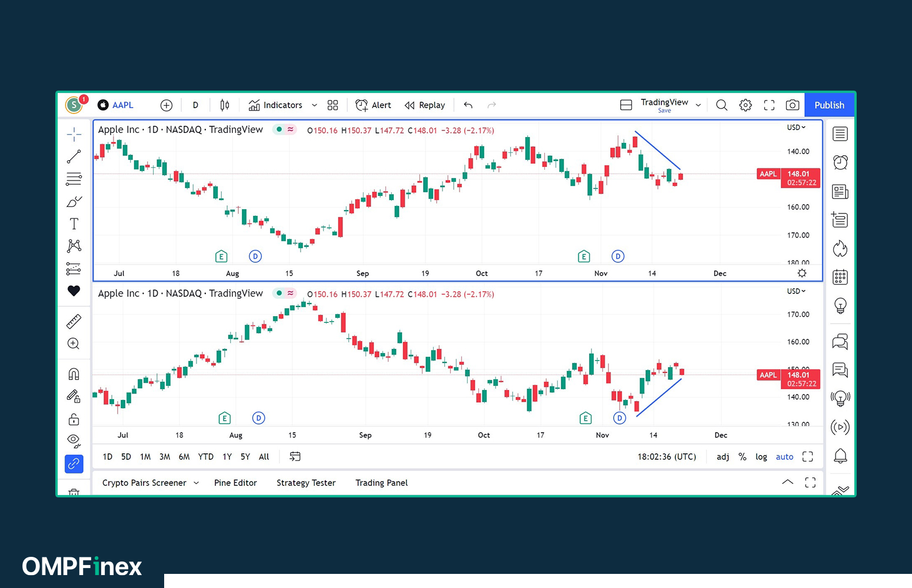Open the private messages chat icon
Image resolution: width=912 pixels, height=588 pixels.
tap(840, 370)
